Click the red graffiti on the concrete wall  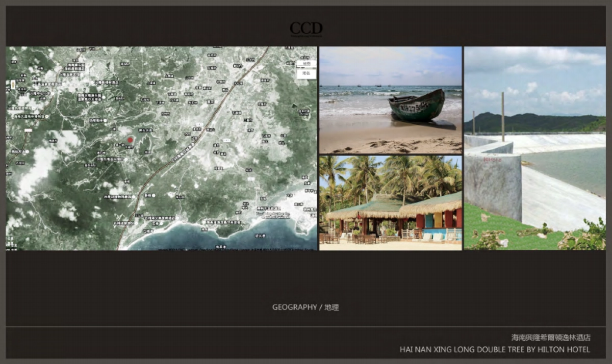(492, 160)
